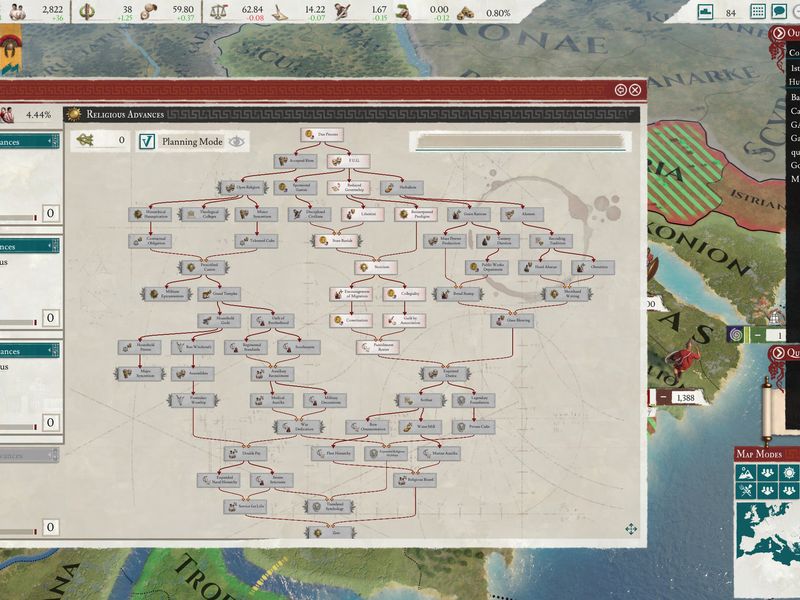Screen dimensions: 800x600
Task: Select the Recording Traditions advance
Action: (551, 241)
